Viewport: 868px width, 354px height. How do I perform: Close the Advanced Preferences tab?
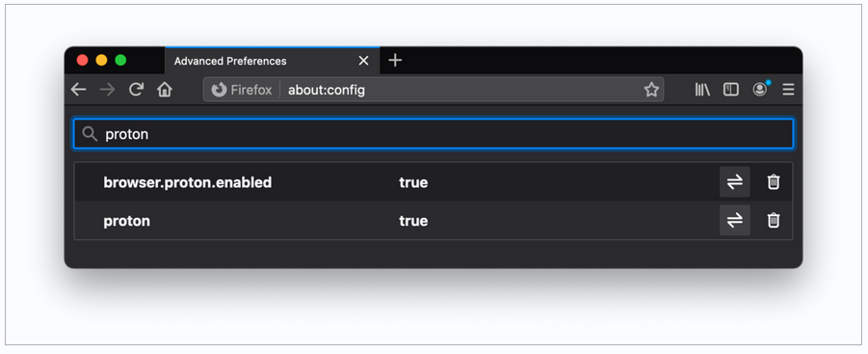364,61
